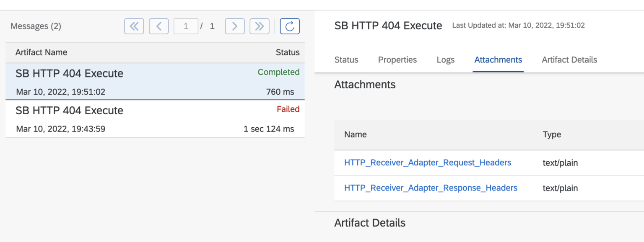Click the Status column header in messages
644x242 pixels.
[288, 52]
